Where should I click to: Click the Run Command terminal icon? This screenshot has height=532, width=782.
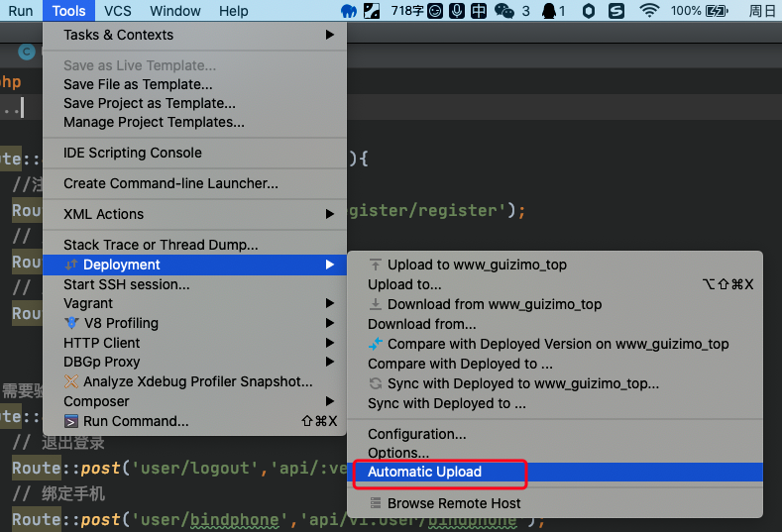point(71,421)
